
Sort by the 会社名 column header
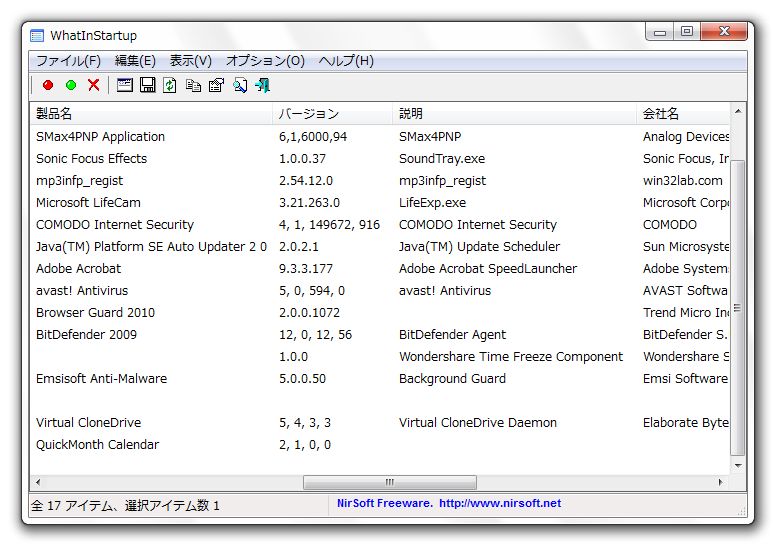point(682,114)
